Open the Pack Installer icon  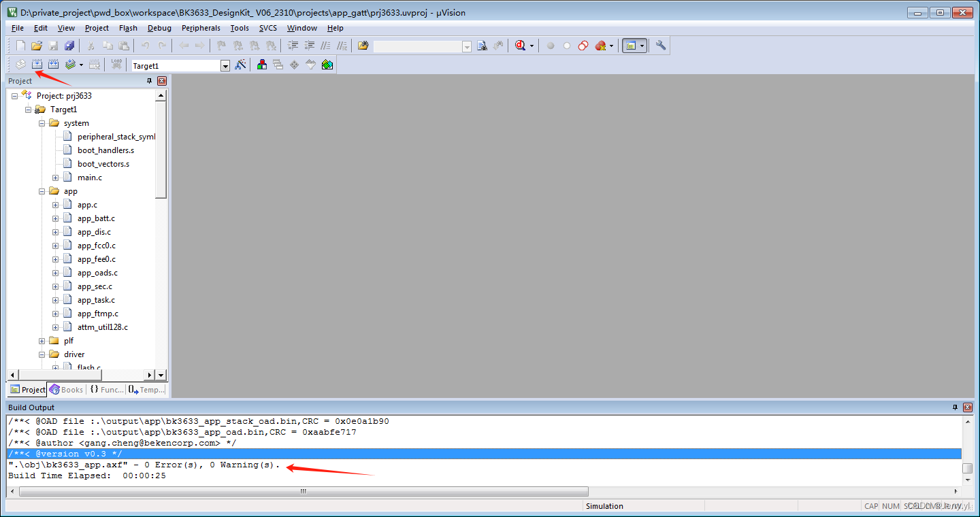327,65
